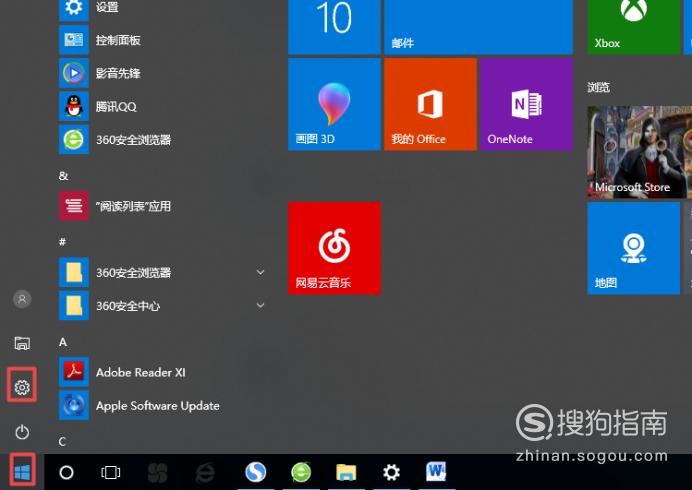Open 设置 at top of app list
The width and height of the screenshot is (692, 490).
tap(163, 9)
